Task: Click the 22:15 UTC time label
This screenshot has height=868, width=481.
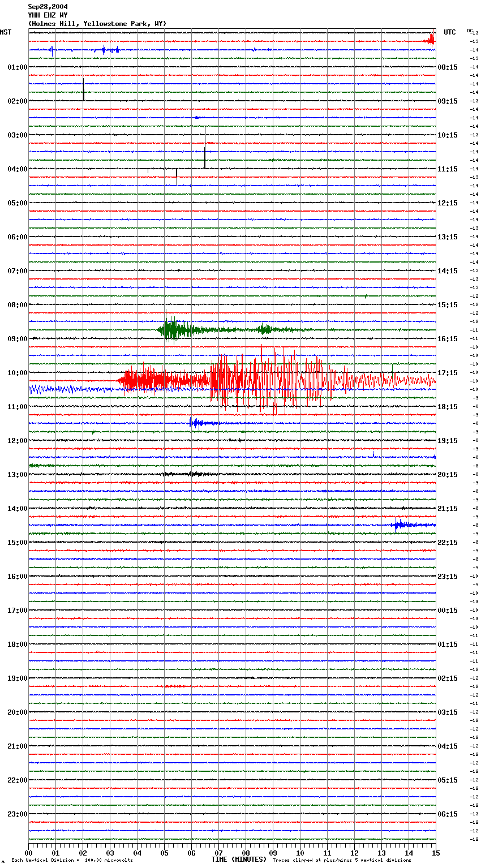Action: pos(448,543)
